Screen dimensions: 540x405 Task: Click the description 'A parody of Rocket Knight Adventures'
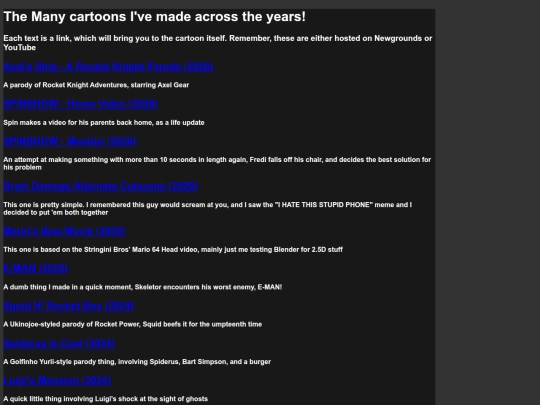pyautogui.click(x=96, y=85)
